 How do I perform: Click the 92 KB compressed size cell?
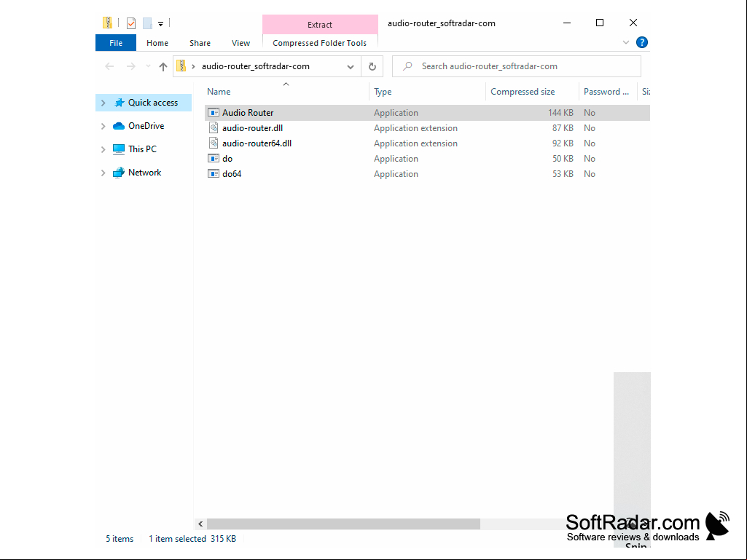pos(563,143)
